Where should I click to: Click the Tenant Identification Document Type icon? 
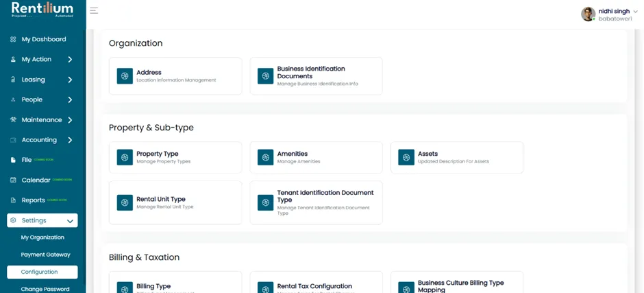tap(265, 202)
